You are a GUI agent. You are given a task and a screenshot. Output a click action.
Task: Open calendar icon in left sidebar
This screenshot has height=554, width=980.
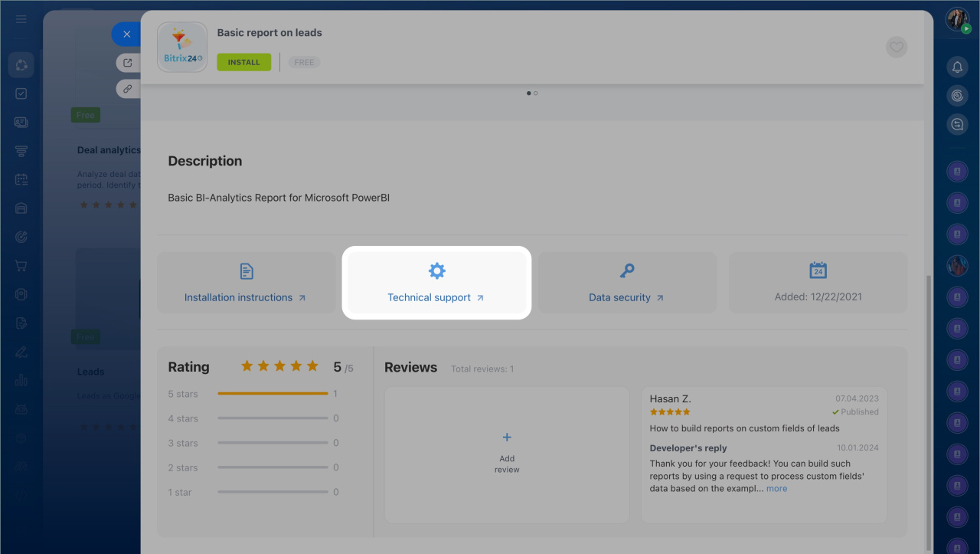(21, 180)
